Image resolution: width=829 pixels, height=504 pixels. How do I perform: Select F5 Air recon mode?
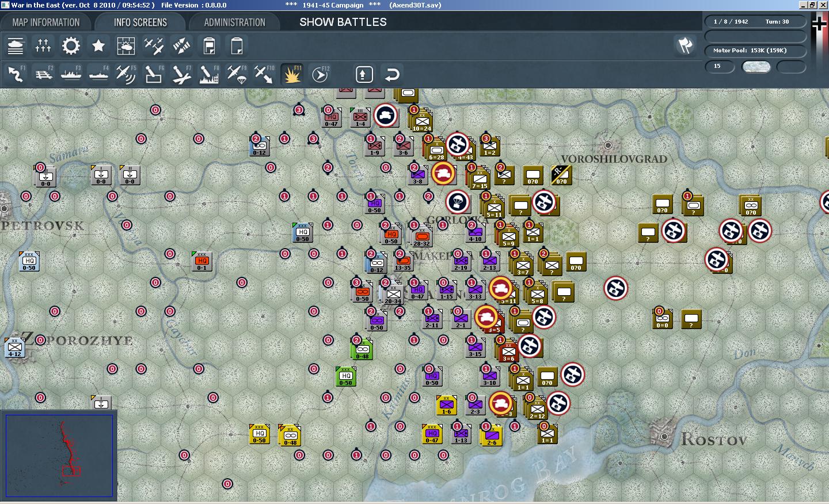coord(126,74)
